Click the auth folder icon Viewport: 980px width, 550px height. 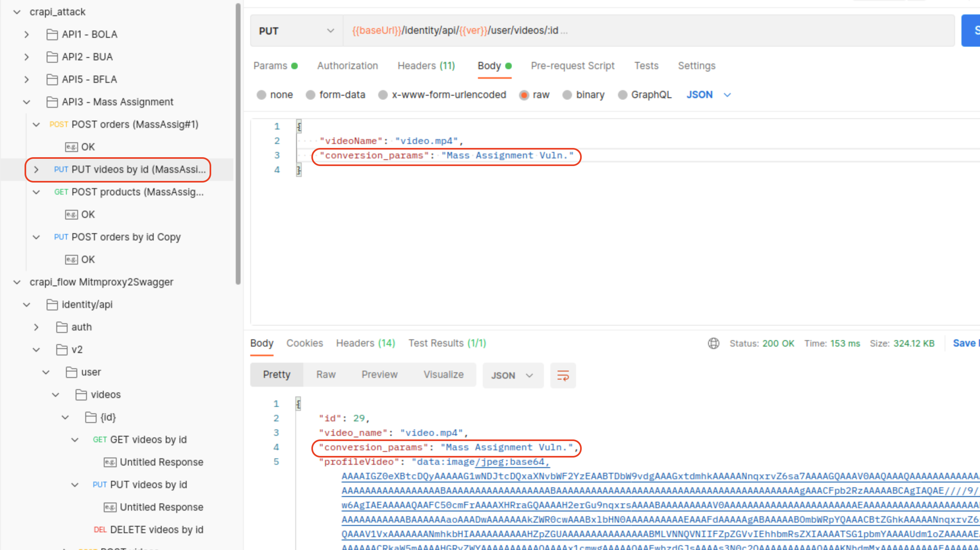[x=62, y=327]
